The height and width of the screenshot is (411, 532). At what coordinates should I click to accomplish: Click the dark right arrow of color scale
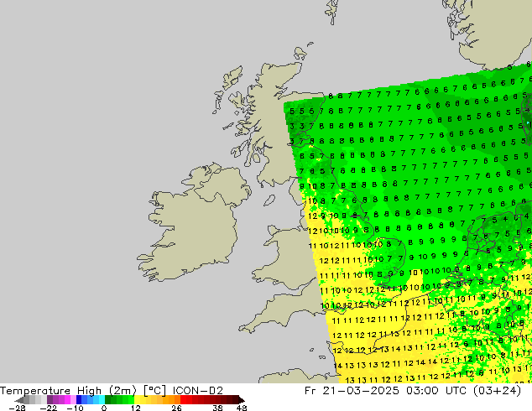(x=242, y=400)
